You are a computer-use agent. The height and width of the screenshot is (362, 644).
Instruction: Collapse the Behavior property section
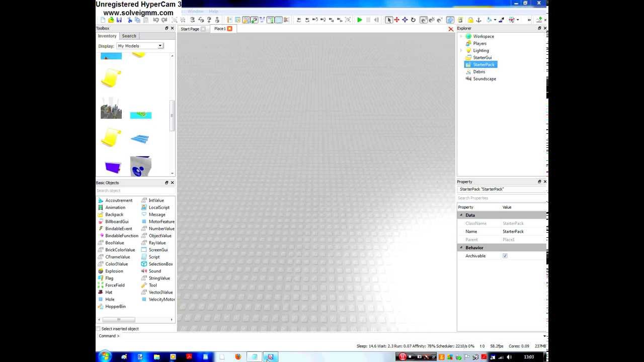tap(461, 248)
